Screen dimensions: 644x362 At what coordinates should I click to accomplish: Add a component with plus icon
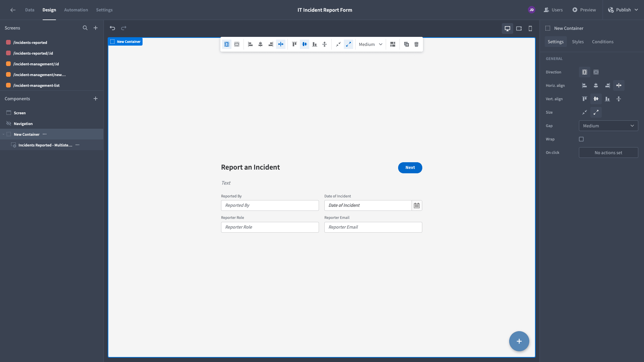[x=96, y=99]
